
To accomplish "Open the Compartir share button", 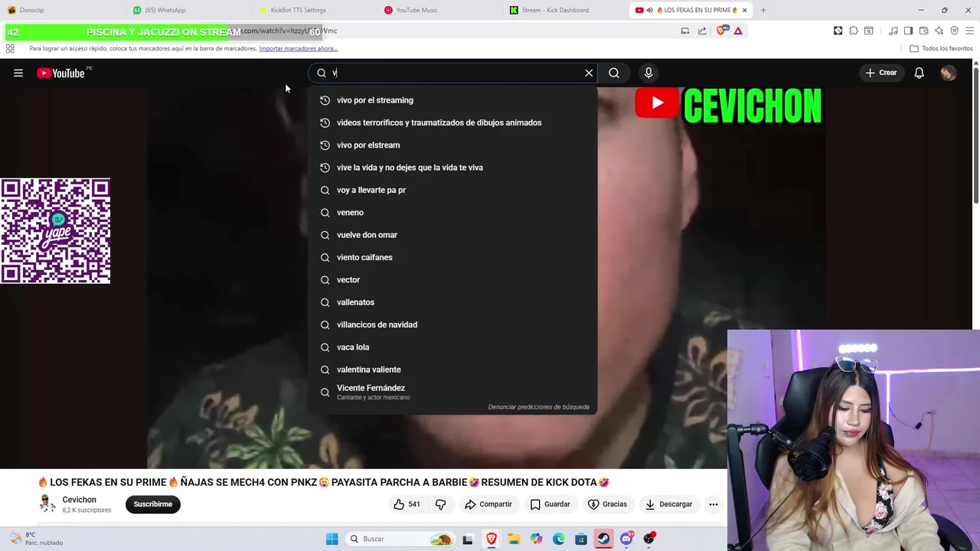I will pyautogui.click(x=488, y=504).
